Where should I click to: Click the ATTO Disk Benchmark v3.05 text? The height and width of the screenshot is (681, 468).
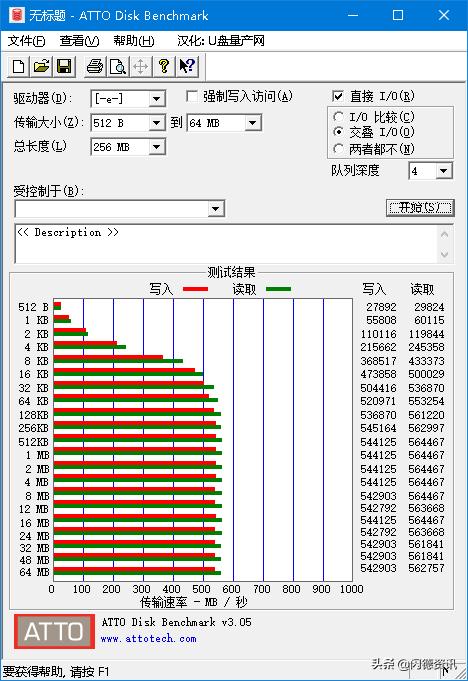point(176,622)
